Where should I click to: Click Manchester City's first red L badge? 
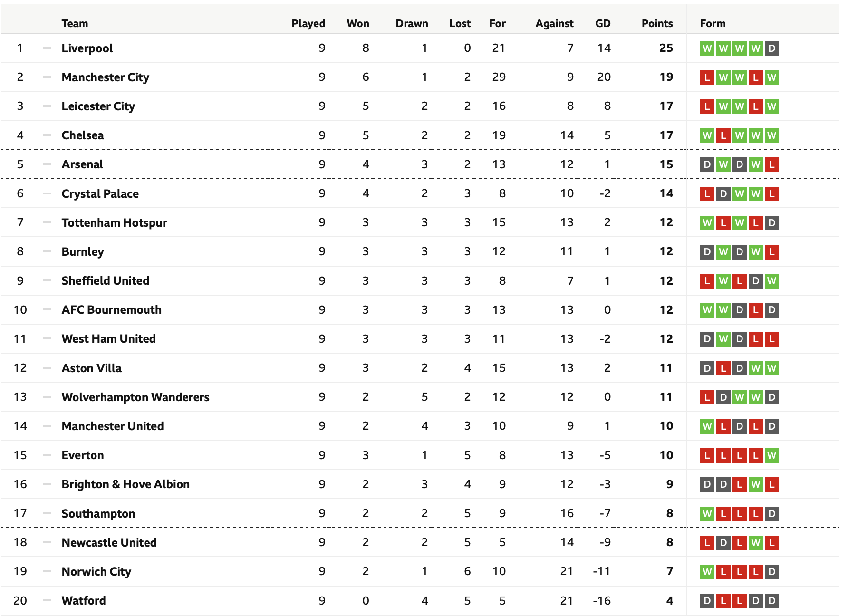point(707,77)
